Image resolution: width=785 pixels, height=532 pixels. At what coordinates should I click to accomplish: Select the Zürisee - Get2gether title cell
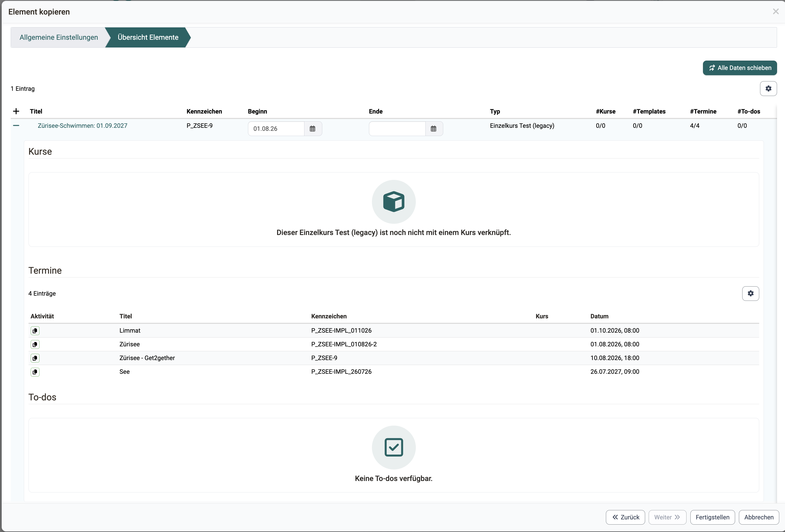coord(147,358)
